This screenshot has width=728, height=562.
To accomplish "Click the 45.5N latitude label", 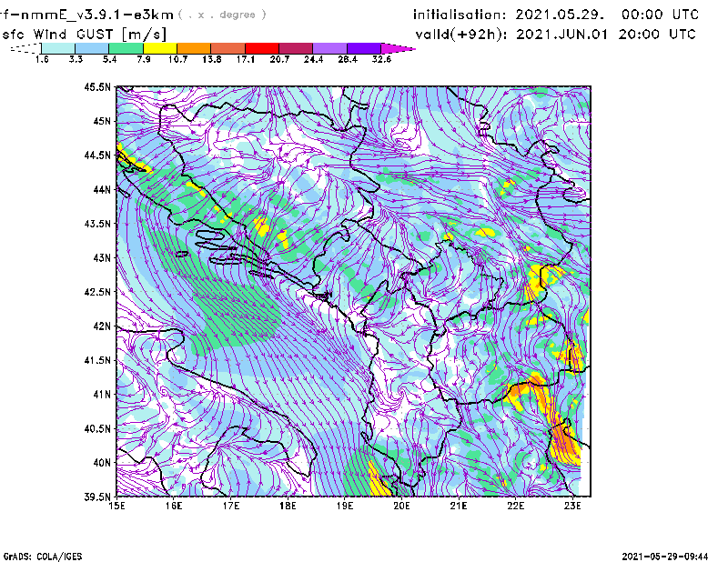I will click(x=97, y=86).
